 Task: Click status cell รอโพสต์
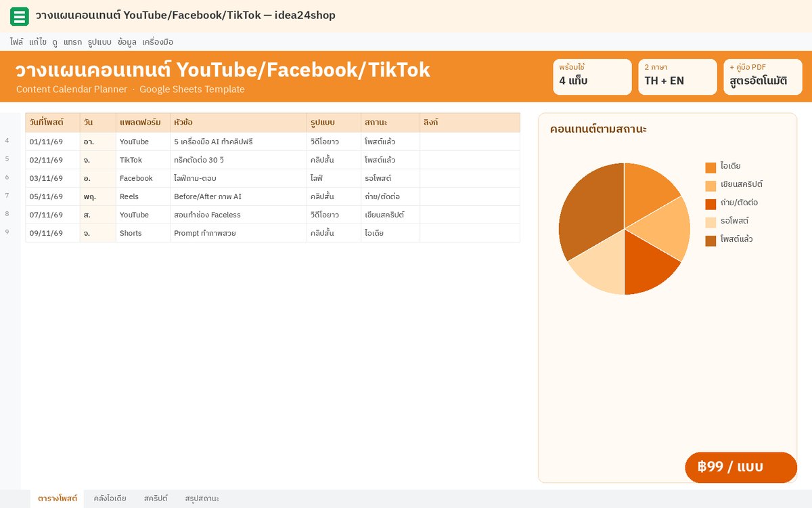click(390, 178)
